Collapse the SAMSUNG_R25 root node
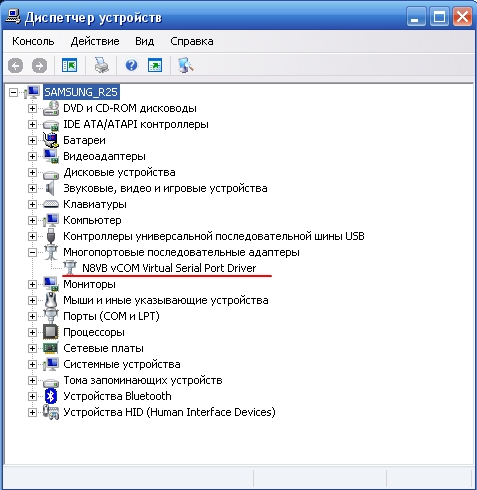 (x=13, y=92)
